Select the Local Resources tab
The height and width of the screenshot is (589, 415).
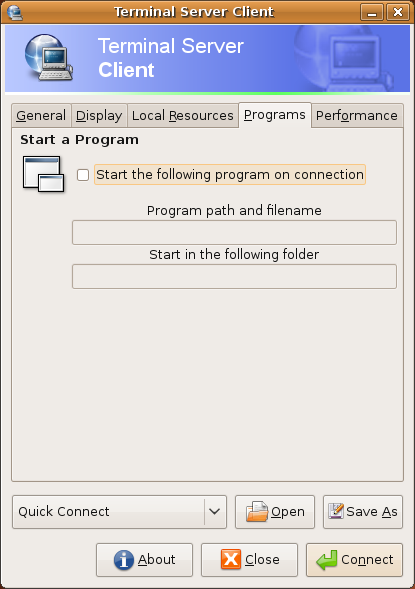(183, 116)
